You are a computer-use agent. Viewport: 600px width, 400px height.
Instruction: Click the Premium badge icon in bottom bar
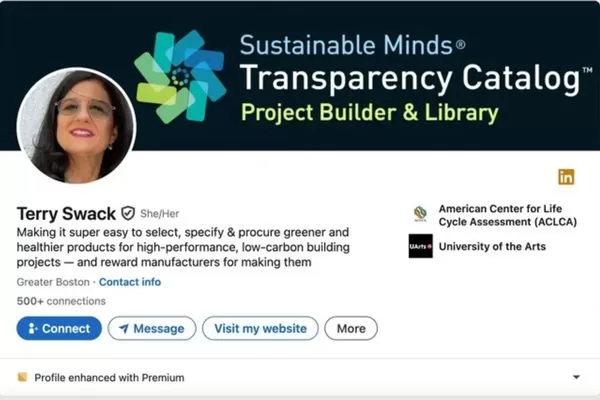tap(22, 377)
